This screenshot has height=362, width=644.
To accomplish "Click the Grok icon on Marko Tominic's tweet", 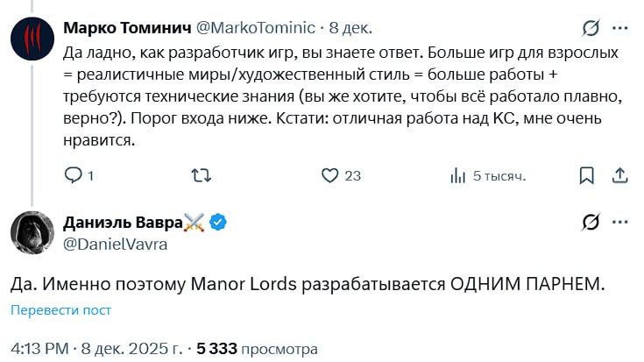I will point(591,27).
